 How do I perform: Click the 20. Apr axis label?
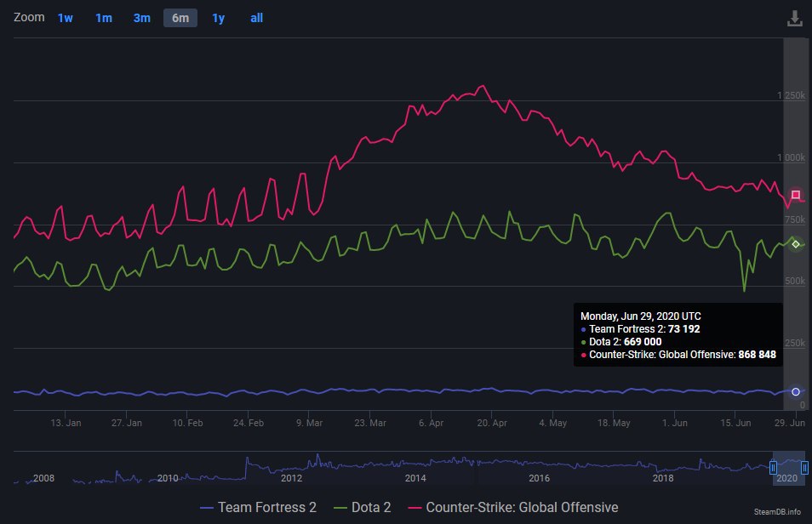coord(492,423)
